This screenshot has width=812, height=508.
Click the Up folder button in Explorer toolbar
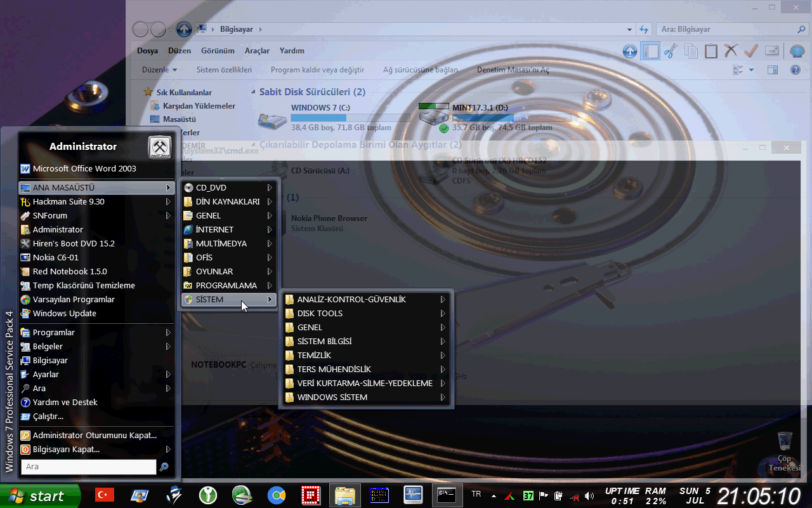630,51
